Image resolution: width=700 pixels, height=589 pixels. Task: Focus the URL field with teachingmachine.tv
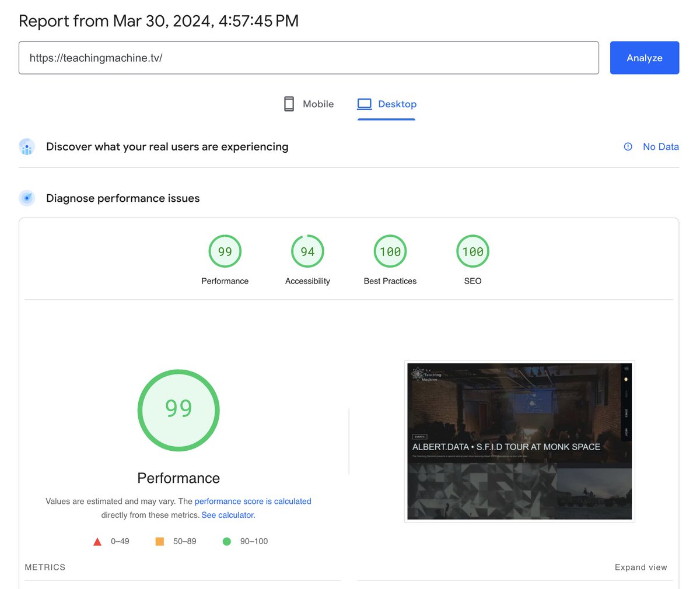[x=309, y=58]
